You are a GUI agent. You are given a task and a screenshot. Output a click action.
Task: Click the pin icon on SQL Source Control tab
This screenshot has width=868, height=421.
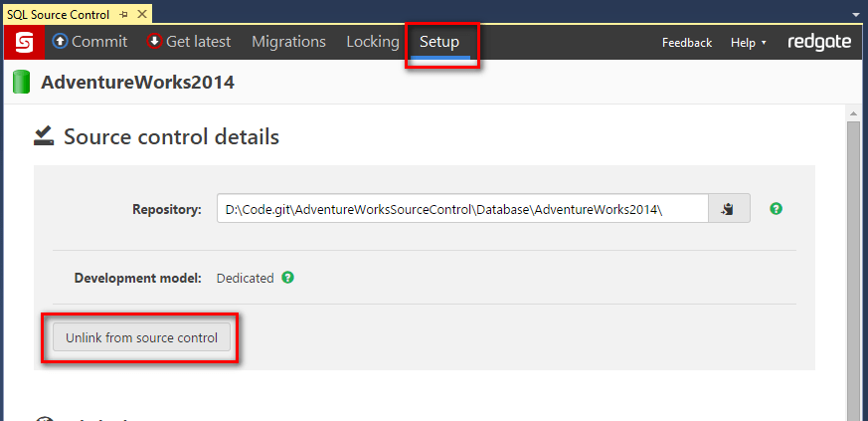[x=124, y=14]
